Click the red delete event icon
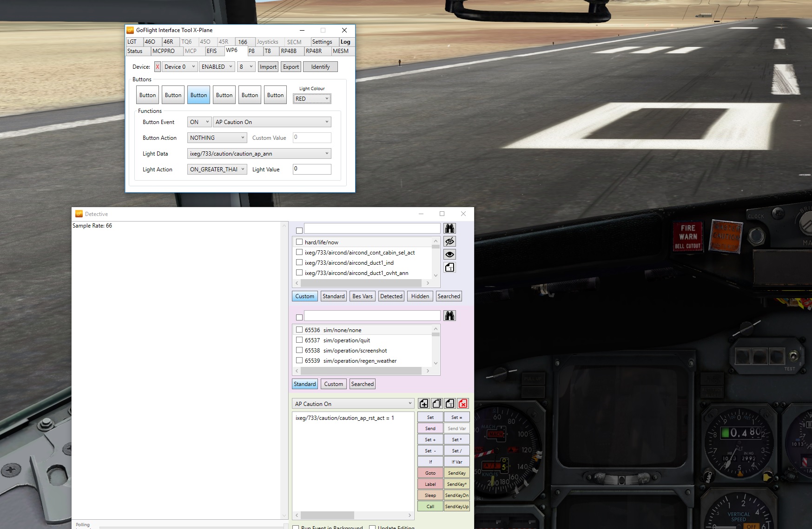Viewport: 812px width, 529px height. click(x=462, y=404)
